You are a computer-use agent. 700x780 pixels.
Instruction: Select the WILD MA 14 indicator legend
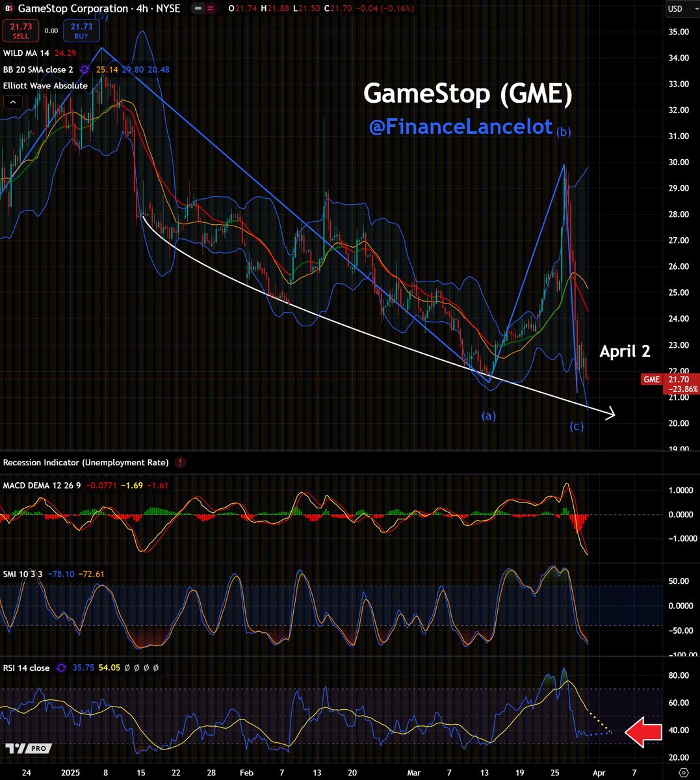(26, 53)
